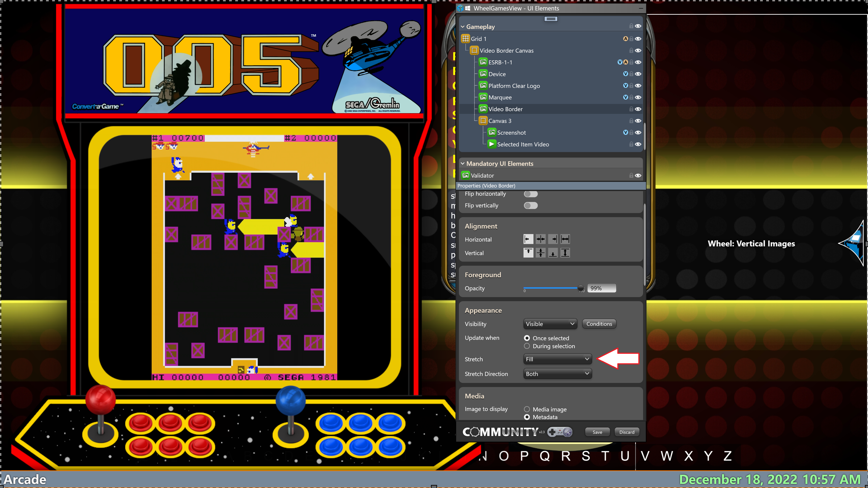Collapse the Gameplay section

click(x=463, y=27)
